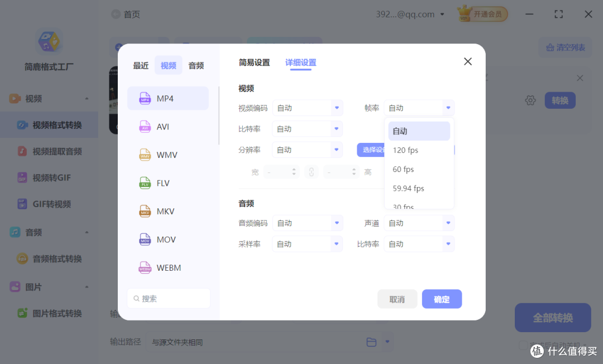Click the search magnifier icon
This screenshot has width=603, height=364.
point(136,299)
